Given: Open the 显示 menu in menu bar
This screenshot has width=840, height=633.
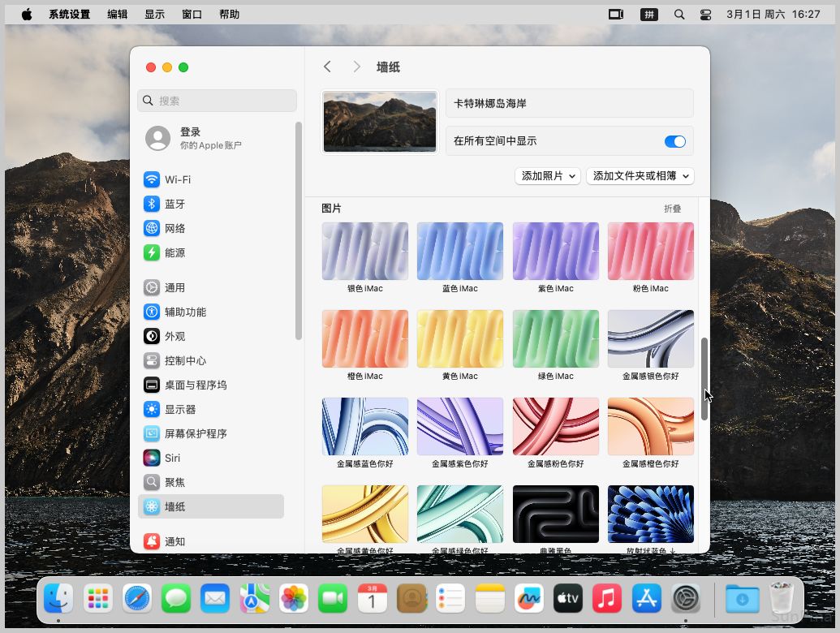Looking at the screenshot, I should 154,14.
